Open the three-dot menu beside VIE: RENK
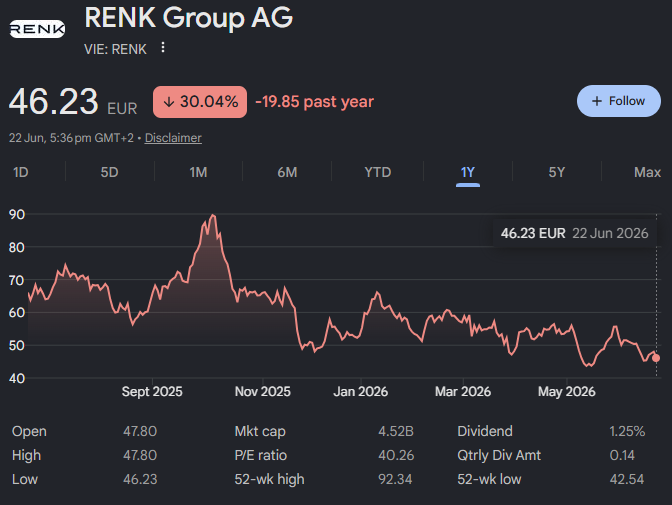 (163, 48)
